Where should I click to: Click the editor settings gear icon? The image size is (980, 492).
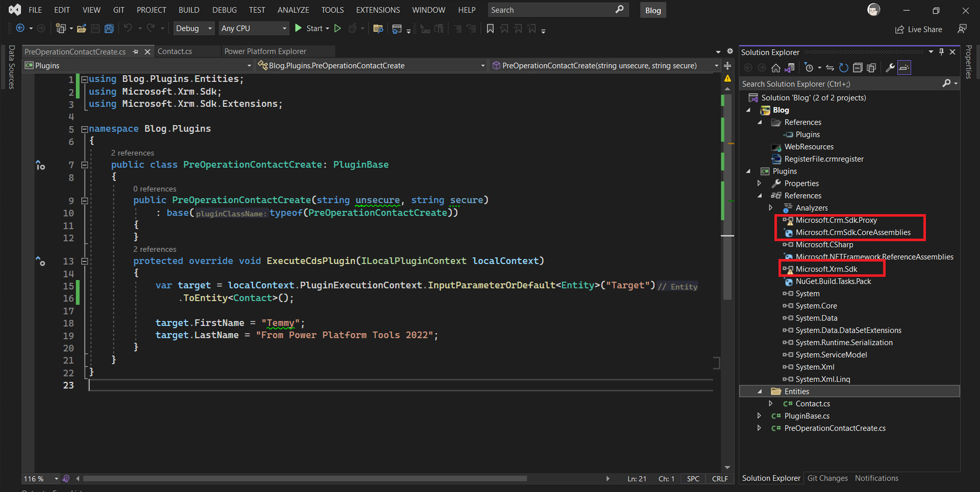(x=730, y=51)
